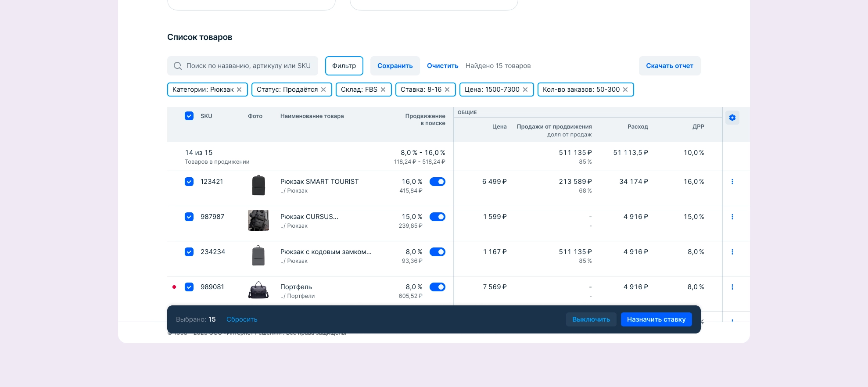This screenshot has width=868, height=387.
Task: Remove the "Категории: Рюкзак" filter chip
Action: coord(239,90)
